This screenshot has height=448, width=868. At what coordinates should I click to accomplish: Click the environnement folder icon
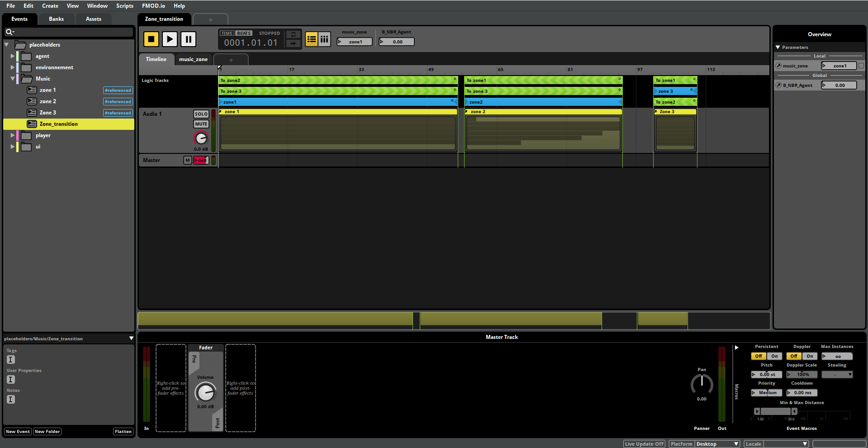tap(26, 67)
